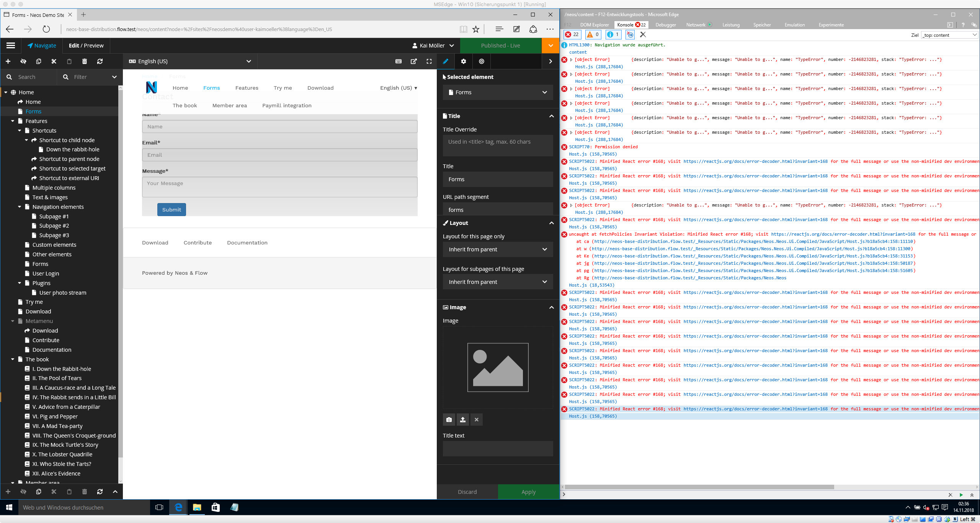Collapse the Features tree node
The height and width of the screenshot is (523, 980).
point(13,121)
